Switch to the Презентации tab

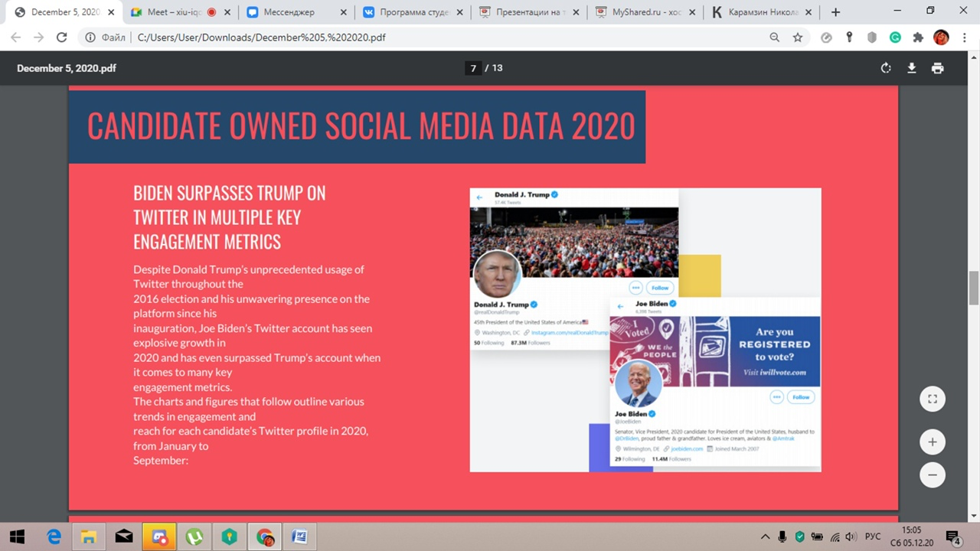527,12
